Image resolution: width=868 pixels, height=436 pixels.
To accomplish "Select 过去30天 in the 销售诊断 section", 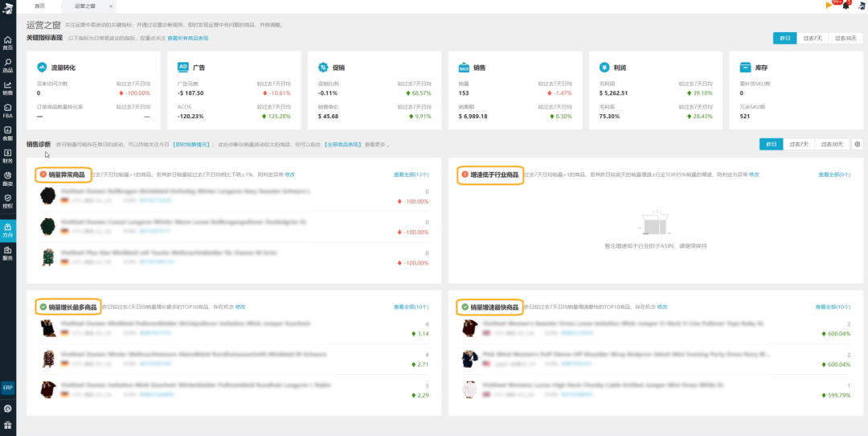I will [x=832, y=144].
